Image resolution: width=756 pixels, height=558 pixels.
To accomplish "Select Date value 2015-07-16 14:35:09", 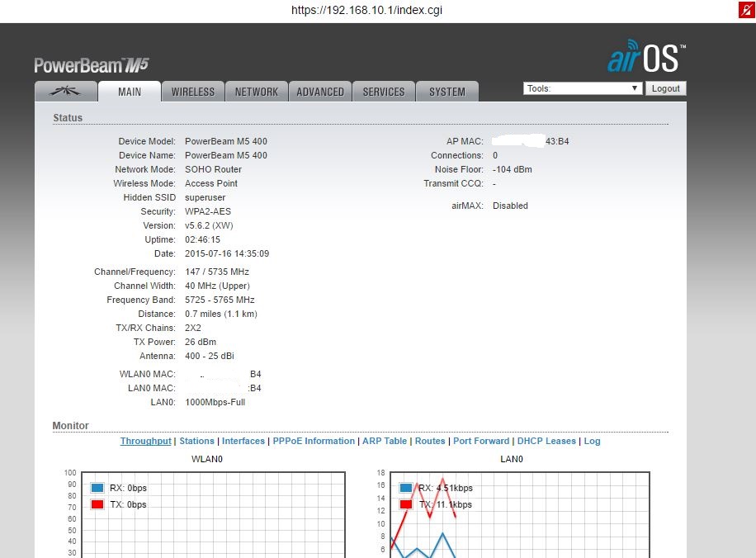I will [227, 253].
